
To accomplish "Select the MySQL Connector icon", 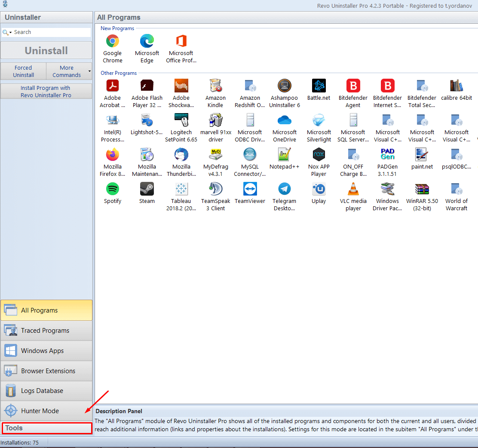I will point(250,155).
